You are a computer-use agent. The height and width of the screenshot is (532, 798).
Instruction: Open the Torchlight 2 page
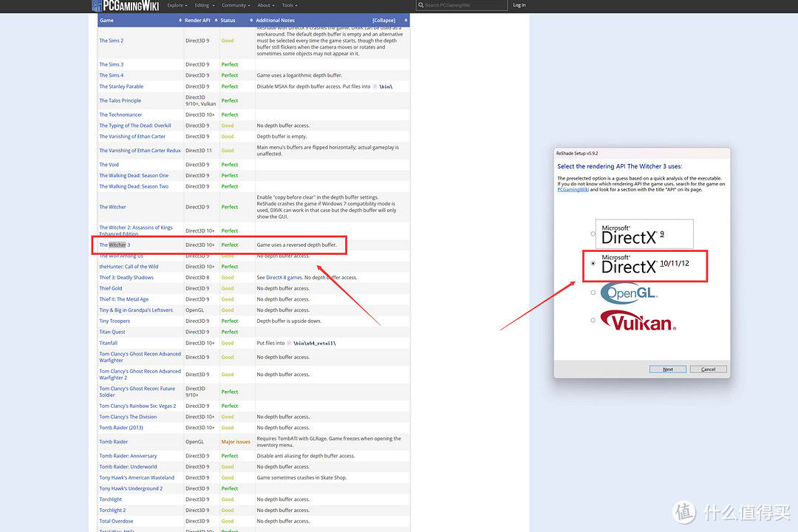[112, 511]
